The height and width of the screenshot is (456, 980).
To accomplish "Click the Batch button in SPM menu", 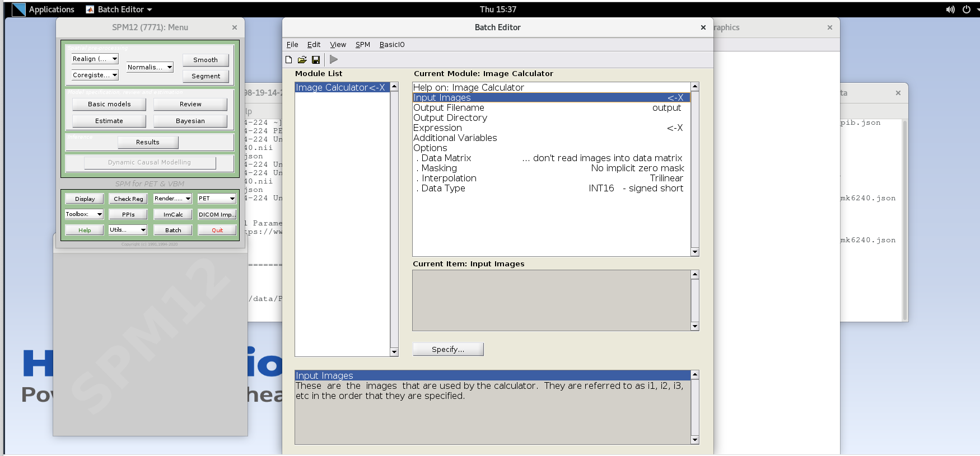I will pos(173,230).
